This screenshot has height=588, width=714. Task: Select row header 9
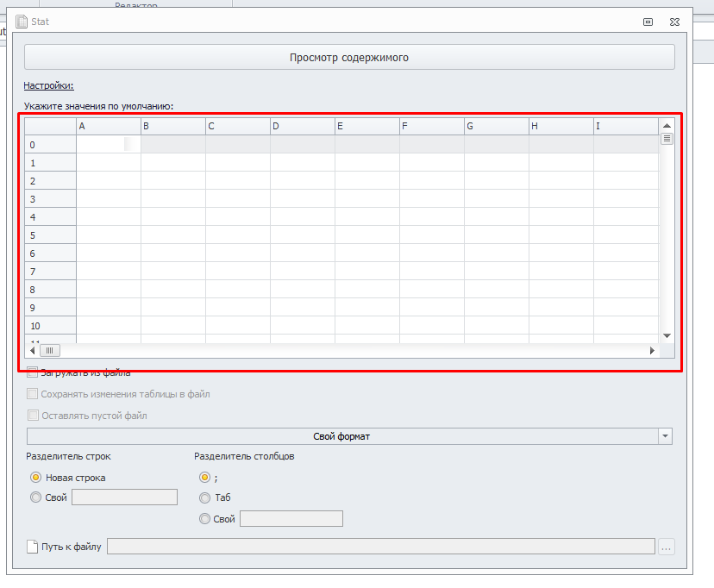coord(50,308)
